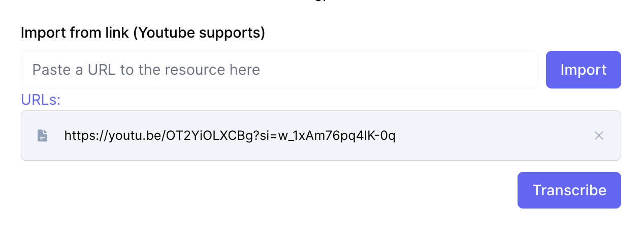Dismiss the YouTube link entry with the X
The width and height of the screenshot is (644, 236).
(599, 136)
